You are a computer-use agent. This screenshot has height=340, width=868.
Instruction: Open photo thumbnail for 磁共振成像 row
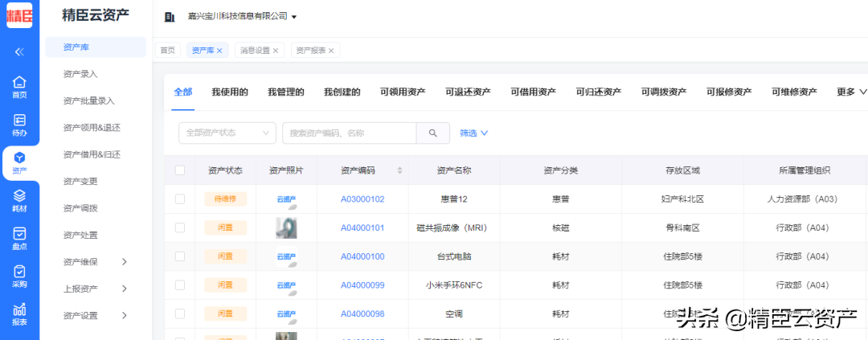click(x=287, y=227)
